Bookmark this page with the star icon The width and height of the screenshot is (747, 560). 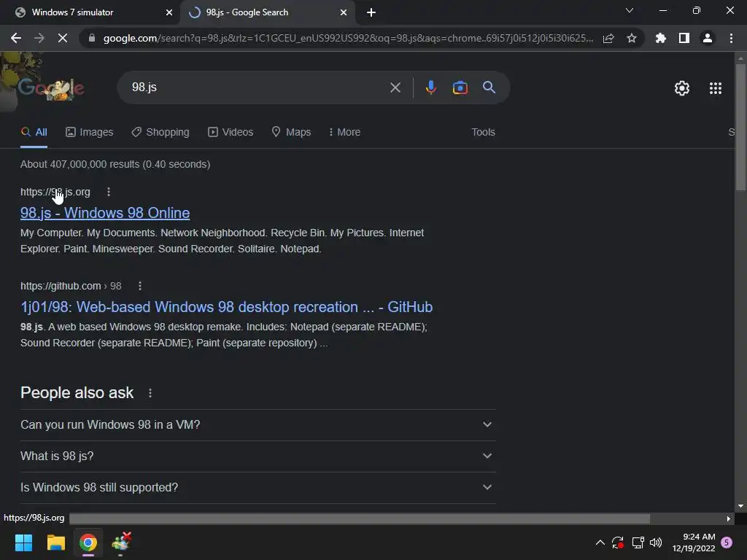click(x=632, y=38)
